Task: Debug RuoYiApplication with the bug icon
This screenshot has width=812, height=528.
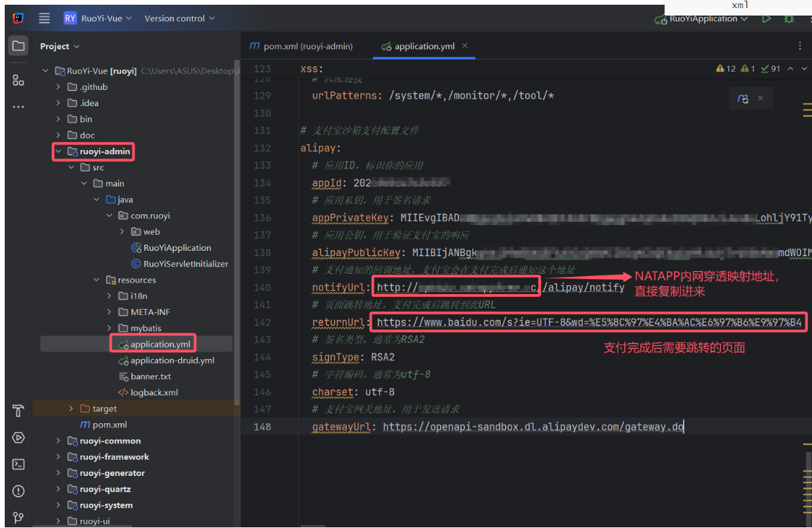Action: [x=789, y=19]
